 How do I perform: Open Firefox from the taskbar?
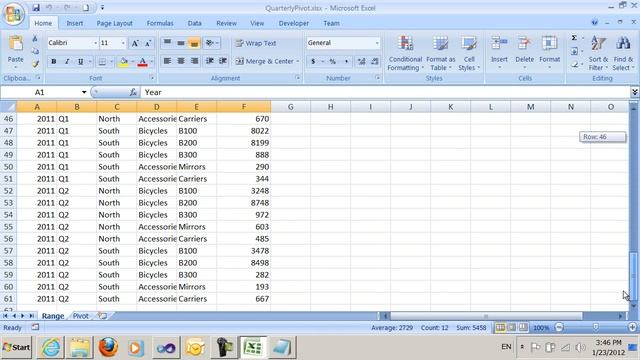[x=108, y=348]
